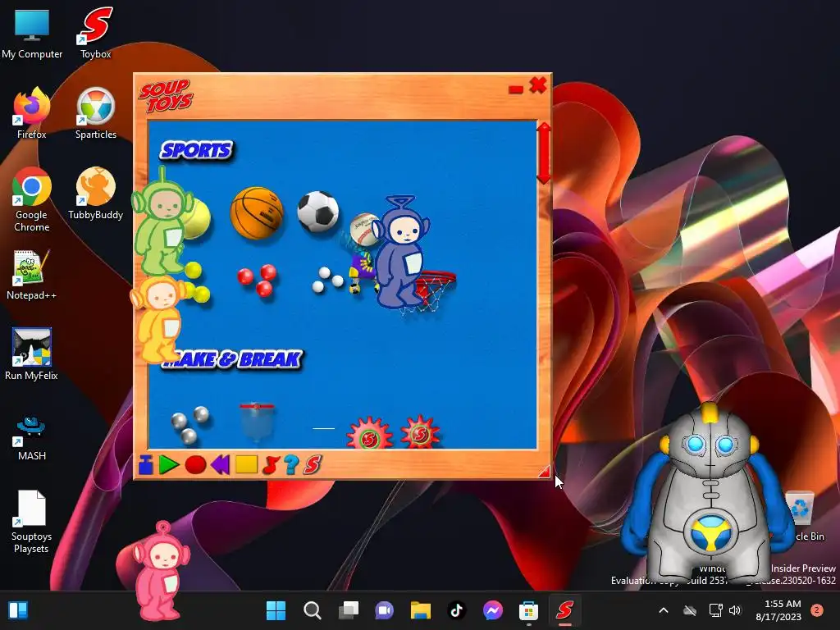Choose the white small balls toy

pyautogui.click(x=327, y=280)
